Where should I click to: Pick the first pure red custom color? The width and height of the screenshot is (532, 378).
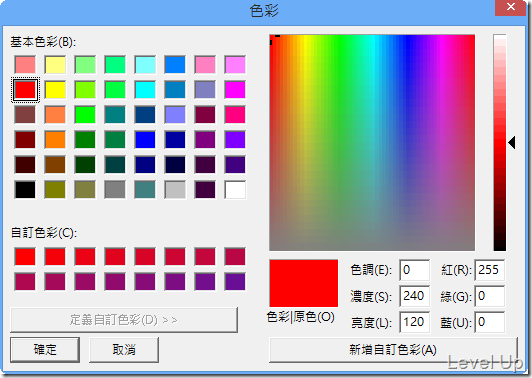coord(25,257)
